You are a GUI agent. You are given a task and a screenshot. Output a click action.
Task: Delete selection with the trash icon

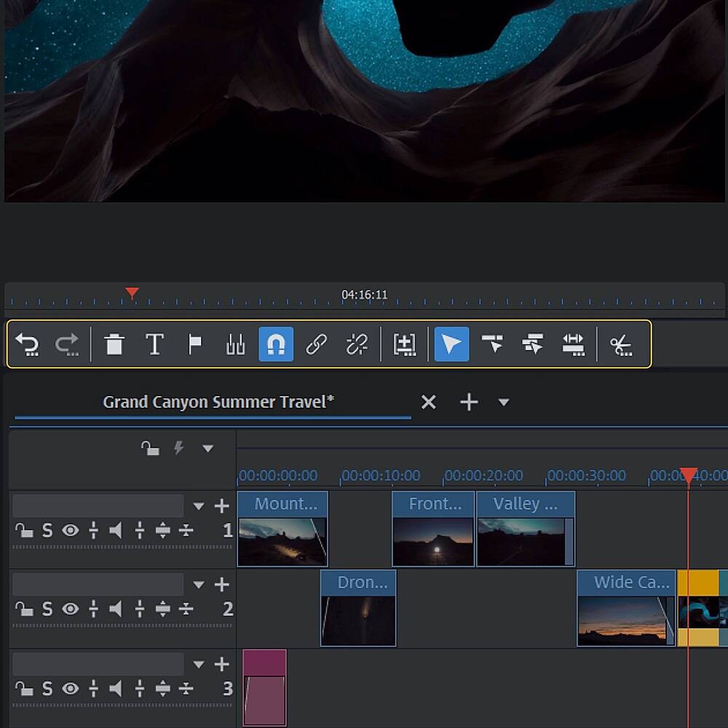[114, 344]
